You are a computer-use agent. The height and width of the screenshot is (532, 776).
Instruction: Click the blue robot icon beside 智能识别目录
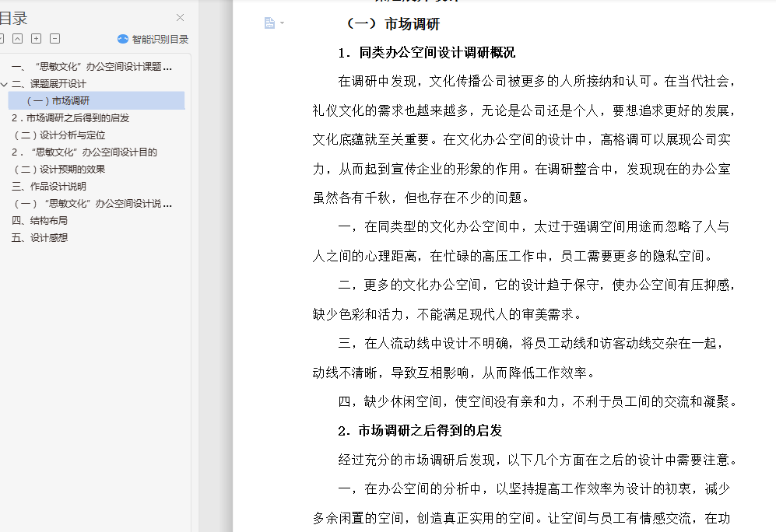[x=123, y=39]
